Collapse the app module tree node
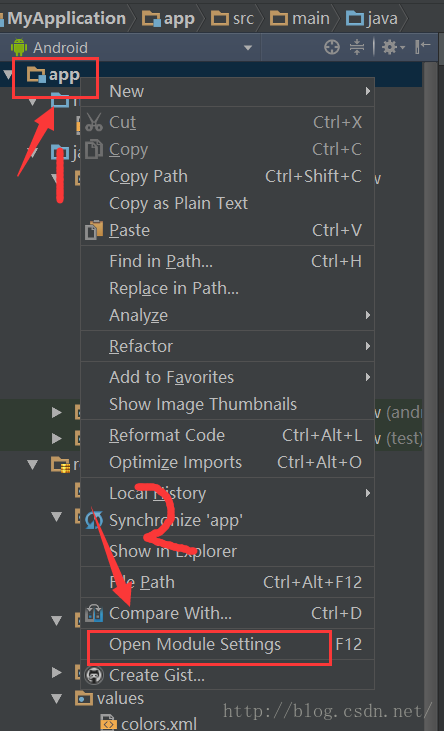444x731 pixels. pos(8,74)
